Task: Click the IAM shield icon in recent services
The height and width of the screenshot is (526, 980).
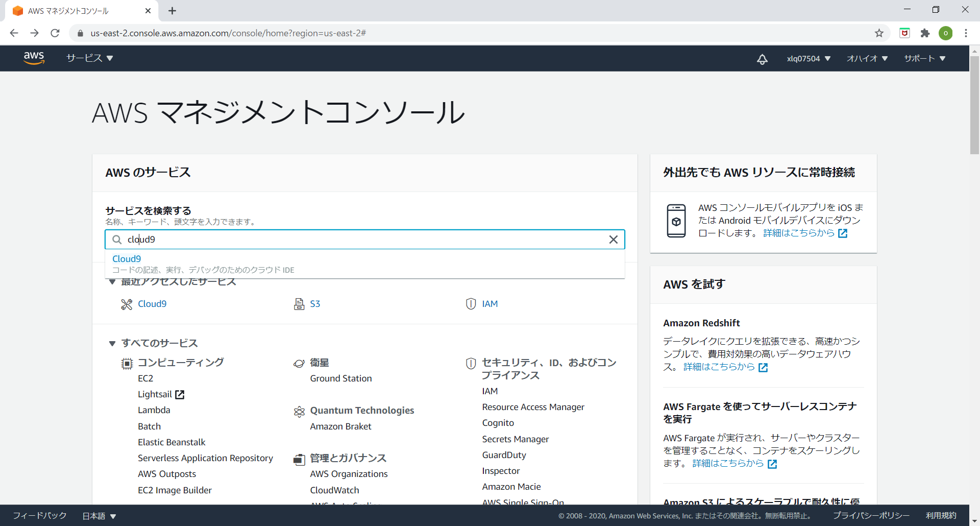Action: click(471, 304)
